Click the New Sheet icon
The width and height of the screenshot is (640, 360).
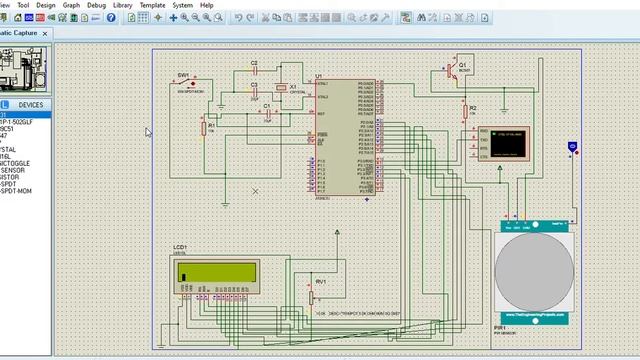(447, 18)
